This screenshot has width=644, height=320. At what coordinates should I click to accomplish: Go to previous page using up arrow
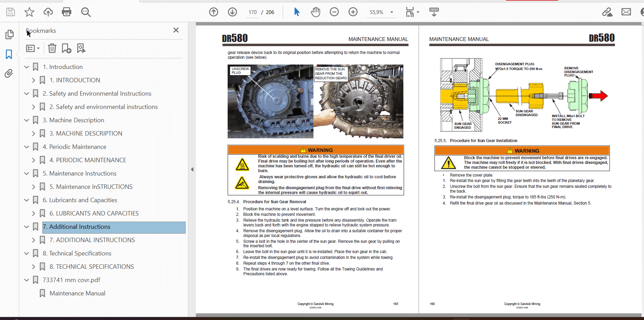(214, 12)
